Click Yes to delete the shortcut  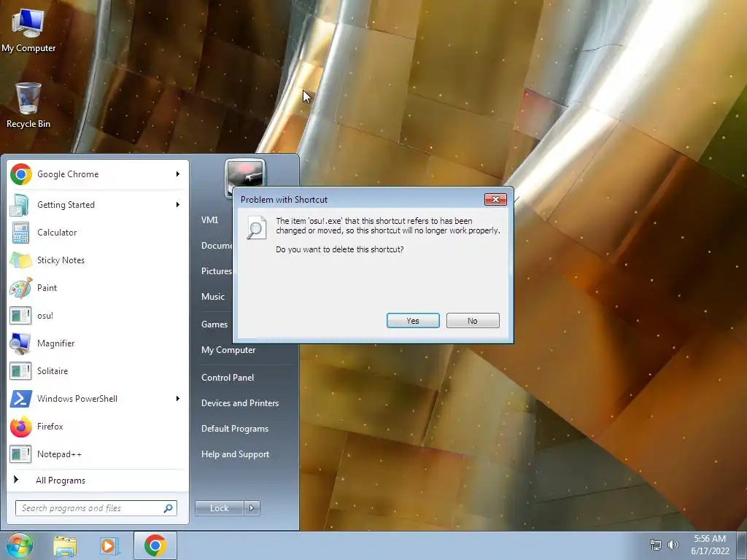click(413, 321)
